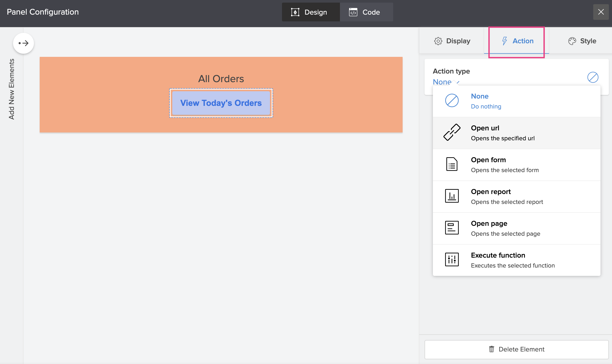Click the Execute function sliders icon
This screenshot has height=364, width=612.
[452, 260]
